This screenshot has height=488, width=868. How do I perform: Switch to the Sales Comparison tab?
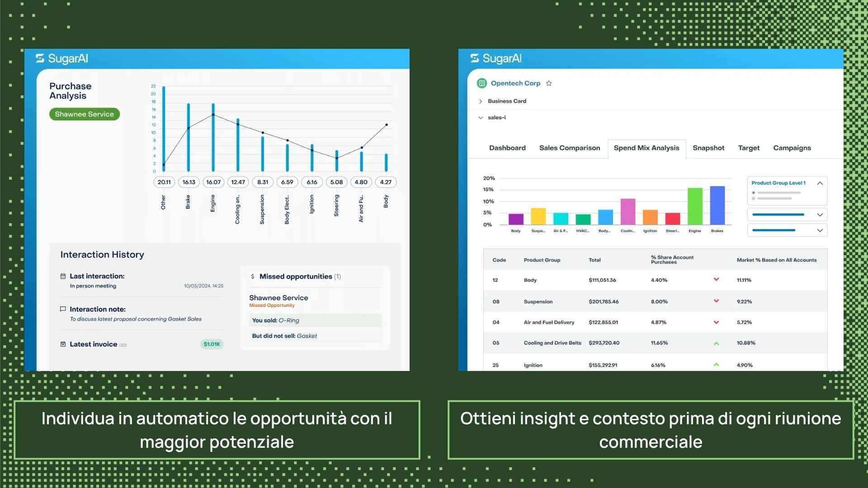coord(570,148)
